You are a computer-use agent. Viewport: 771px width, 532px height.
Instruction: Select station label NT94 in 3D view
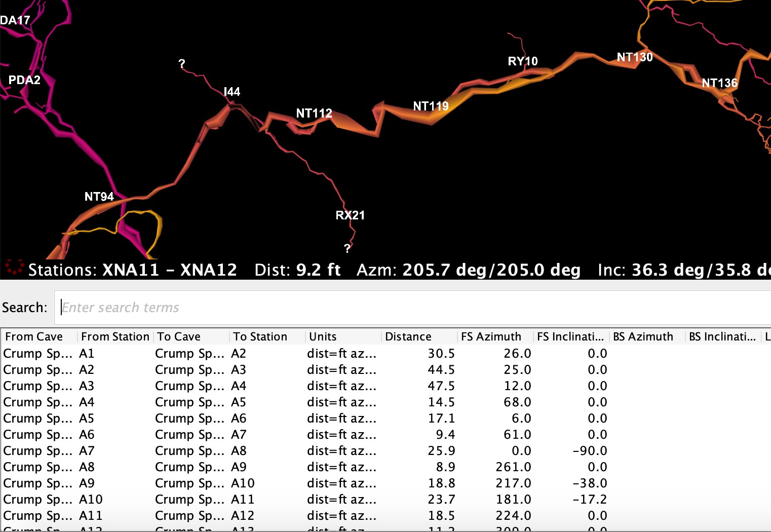[99, 197]
